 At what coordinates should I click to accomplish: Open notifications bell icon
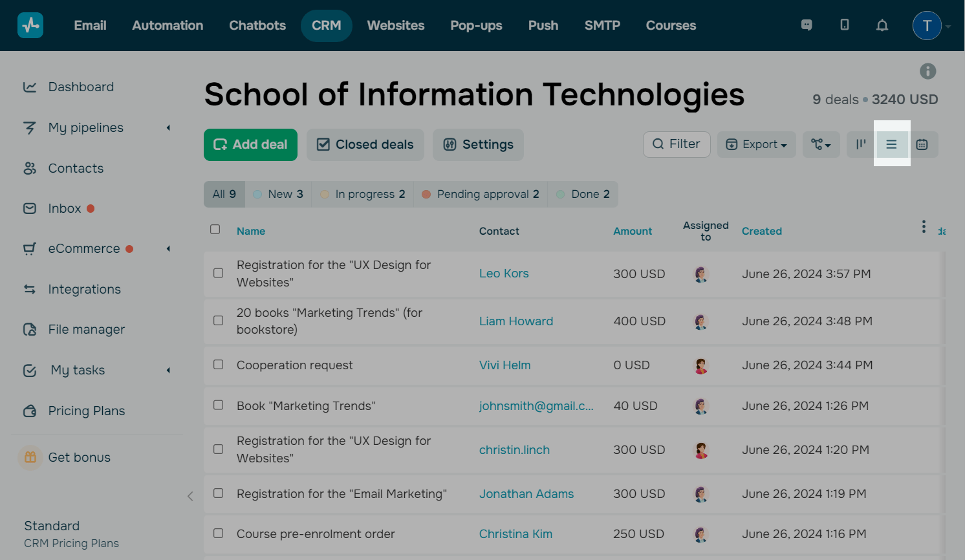click(882, 25)
